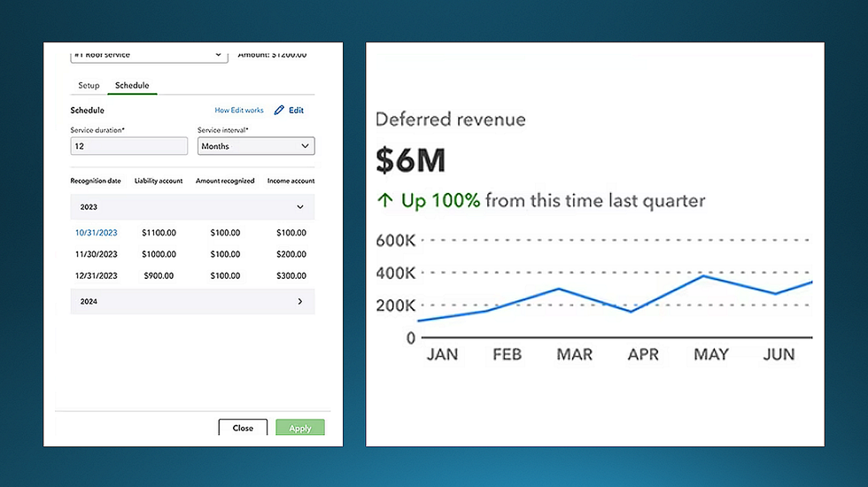The height and width of the screenshot is (487, 868).
Task: Open the 10/31/2023 recognition date link
Action: pyautogui.click(x=97, y=233)
